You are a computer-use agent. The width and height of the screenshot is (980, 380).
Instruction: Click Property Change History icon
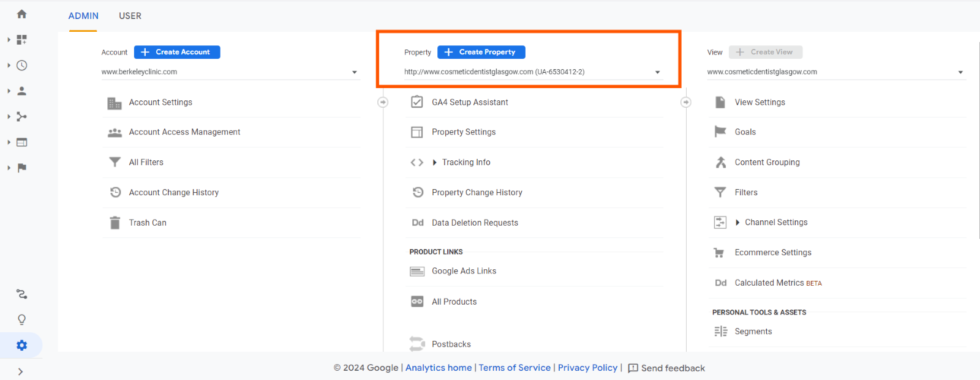tap(418, 192)
